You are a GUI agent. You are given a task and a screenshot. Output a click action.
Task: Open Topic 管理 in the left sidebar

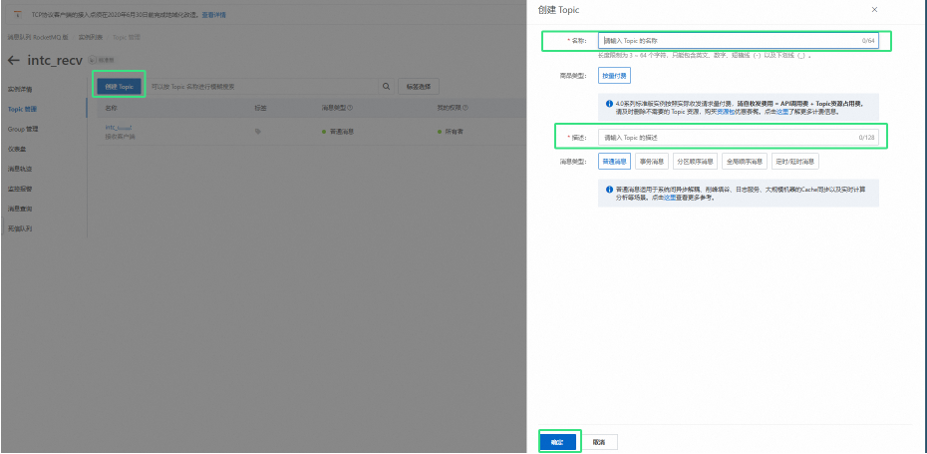pos(22,109)
